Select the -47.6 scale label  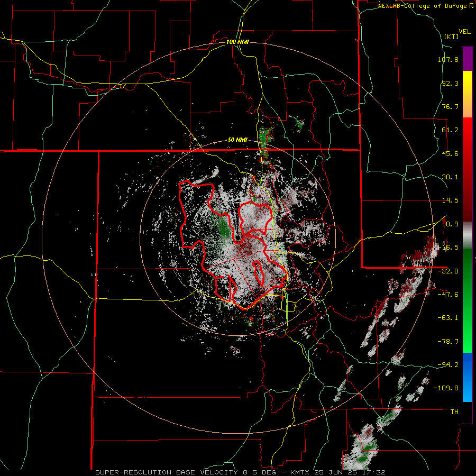pyautogui.click(x=448, y=295)
